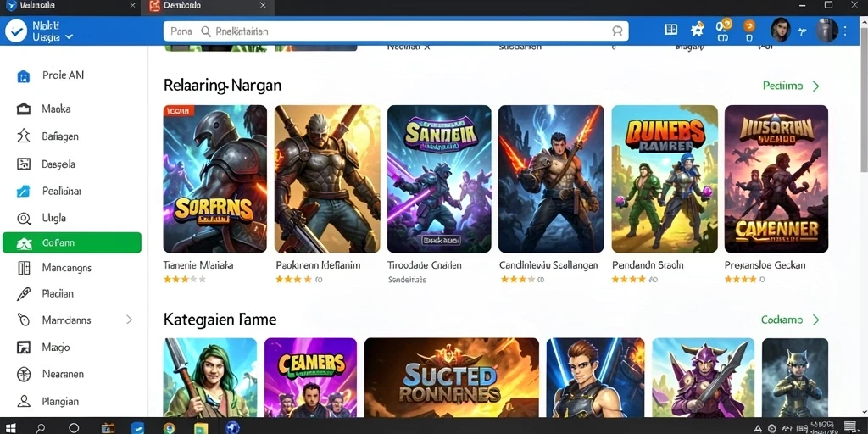This screenshot has width=868, height=434.
Task: Click the checkmark logo in header
Action: tap(16, 31)
